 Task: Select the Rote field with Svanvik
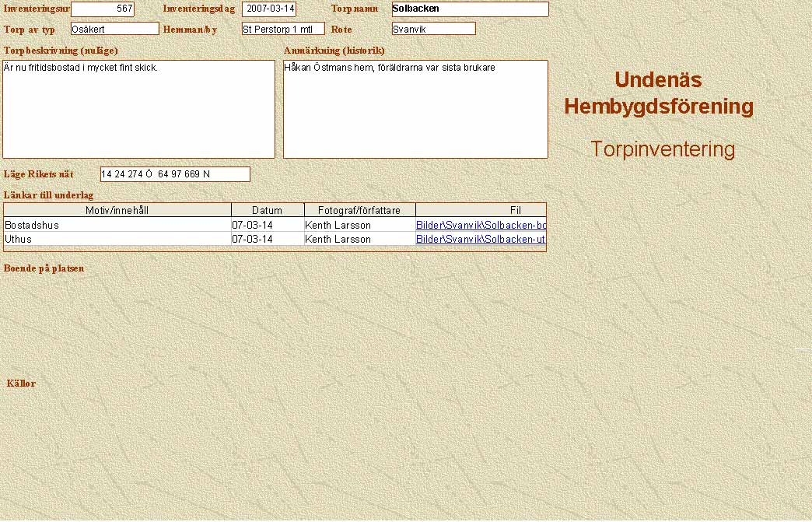point(433,29)
